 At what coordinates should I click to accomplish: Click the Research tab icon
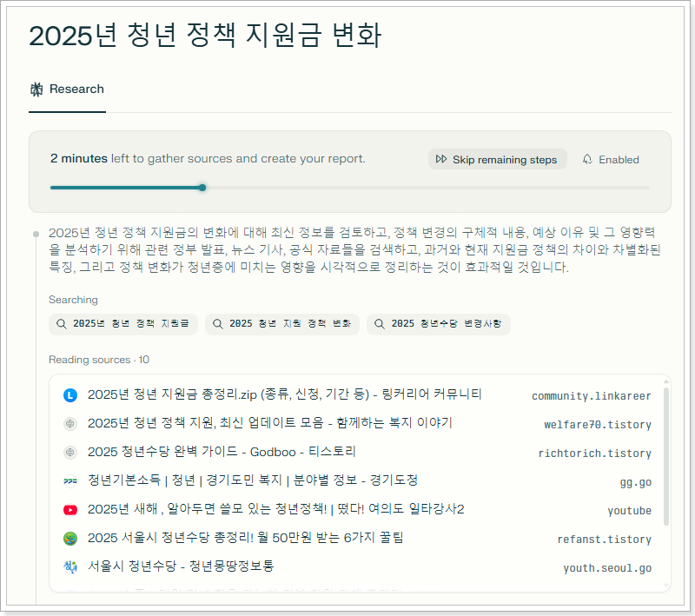[36, 89]
